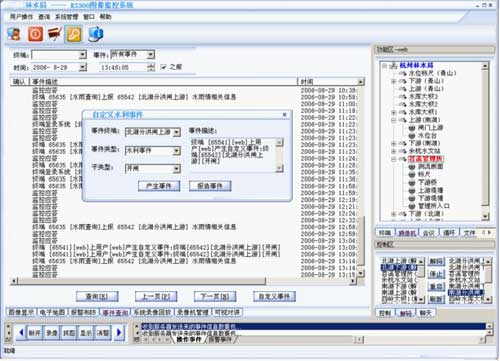500x361 pixels.
Task: Open the 系统管理 menu
Action: (x=66, y=17)
